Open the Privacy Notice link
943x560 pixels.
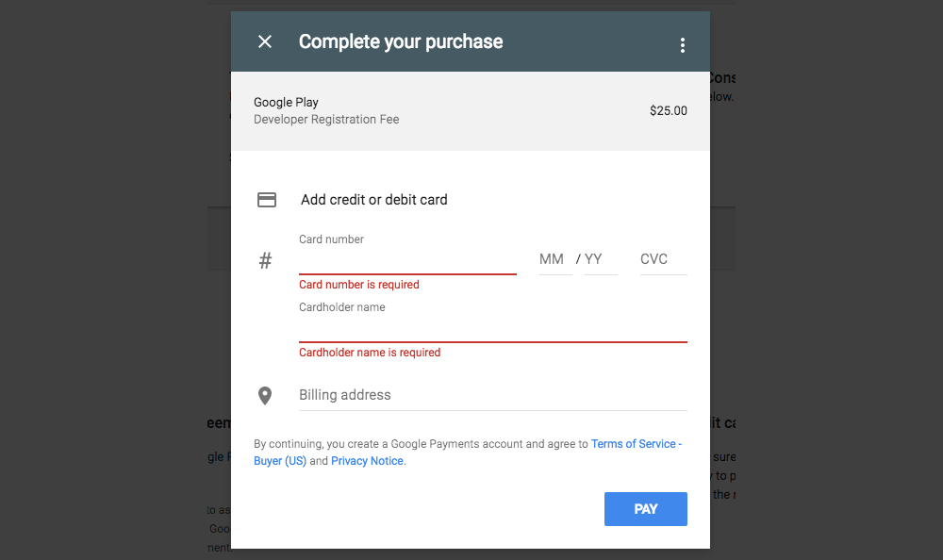[x=367, y=461]
